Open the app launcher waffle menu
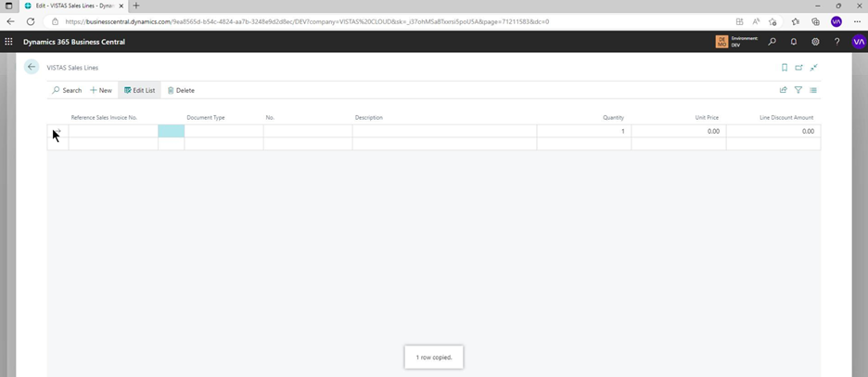 pos(9,42)
